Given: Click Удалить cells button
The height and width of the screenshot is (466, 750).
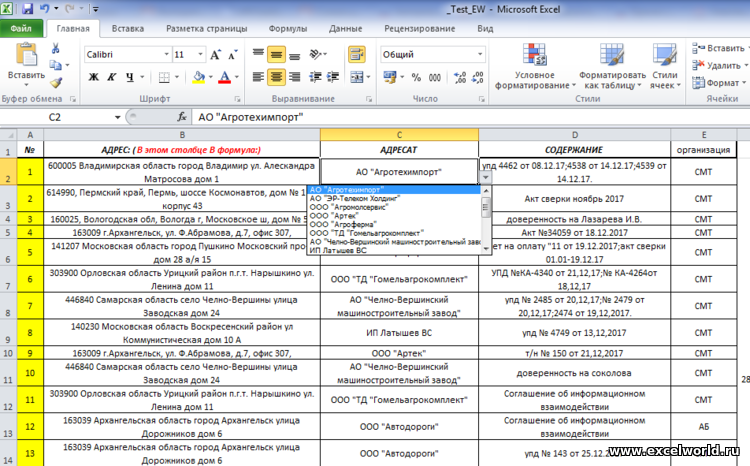Looking at the screenshot, I should (x=718, y=66).
